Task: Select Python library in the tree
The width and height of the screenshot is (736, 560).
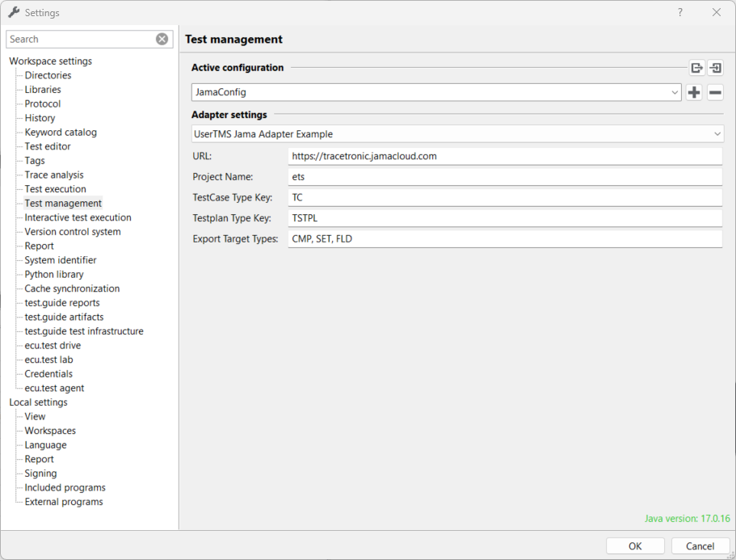Action: point(54,274)
